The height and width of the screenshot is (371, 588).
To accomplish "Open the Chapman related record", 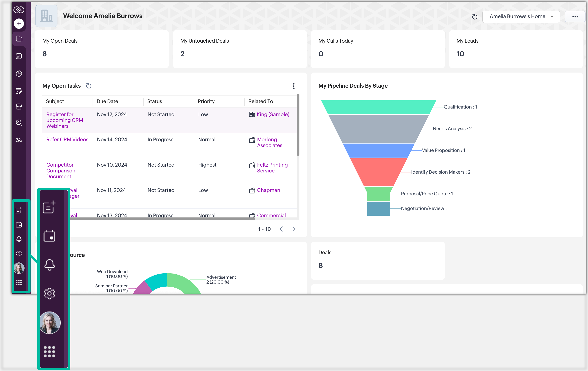I will click(269, 190).
